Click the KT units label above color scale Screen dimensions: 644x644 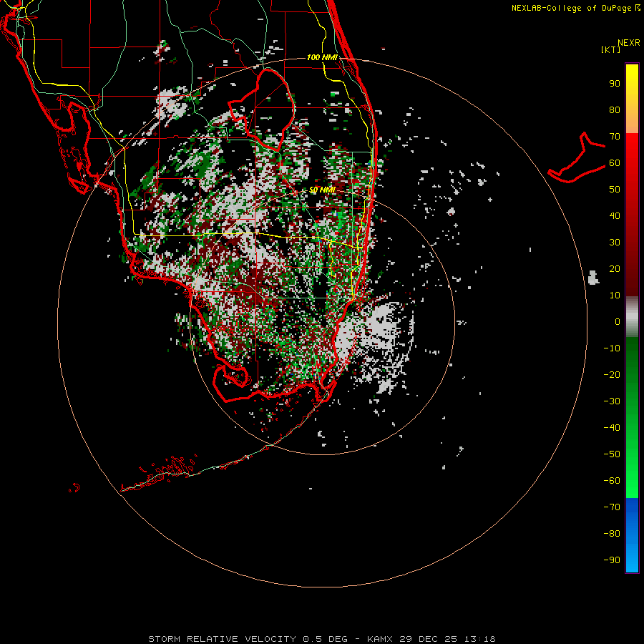(x=611, y=49)
